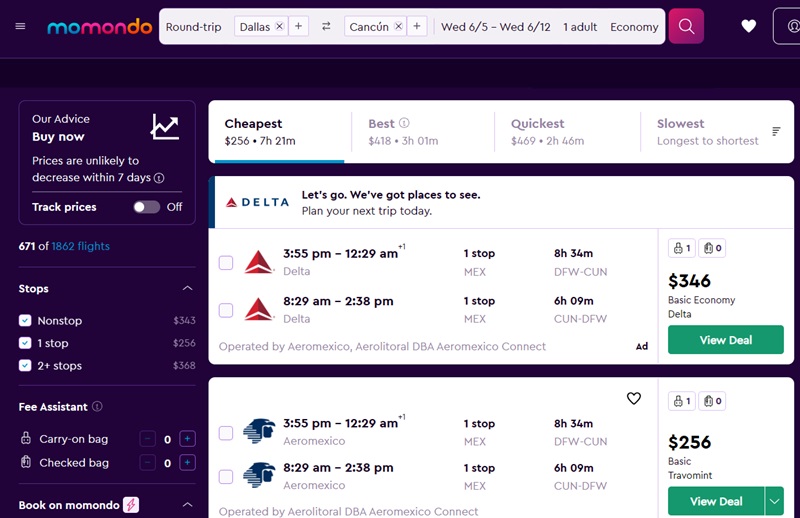Edit travel dates Wed 6/5 – Wed 6/12
This screenshot has width=800, height=518.
click(495, 27)
